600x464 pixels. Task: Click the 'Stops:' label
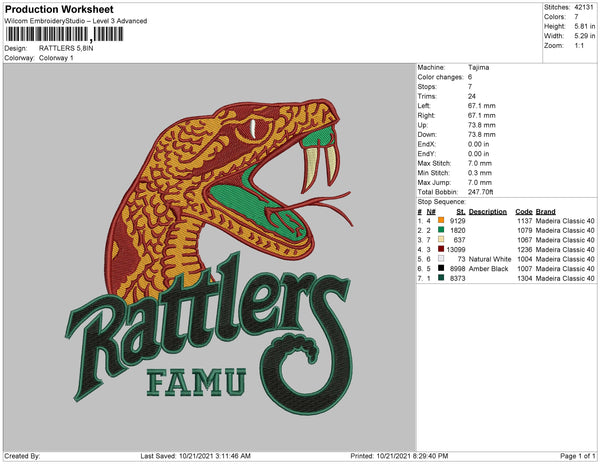click(427, 86)
